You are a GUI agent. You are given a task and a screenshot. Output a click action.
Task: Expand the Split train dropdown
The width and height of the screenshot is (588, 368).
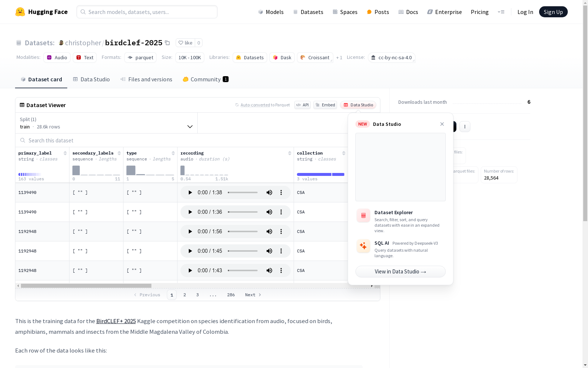(106, 123)
